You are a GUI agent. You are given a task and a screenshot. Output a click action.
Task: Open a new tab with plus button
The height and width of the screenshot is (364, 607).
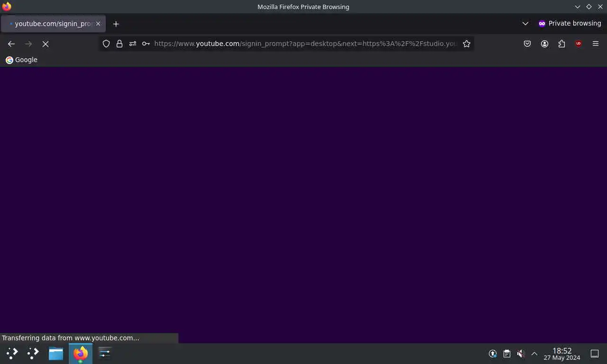[x=116, y=24]
